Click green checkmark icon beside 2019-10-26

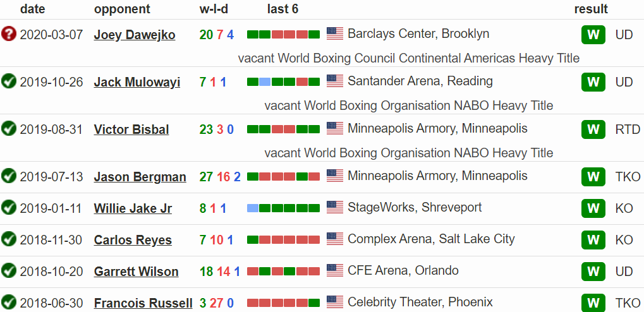9,81
